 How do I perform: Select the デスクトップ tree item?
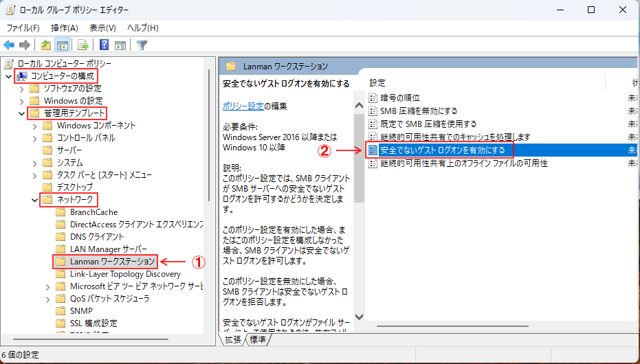[x=75, y=187]
